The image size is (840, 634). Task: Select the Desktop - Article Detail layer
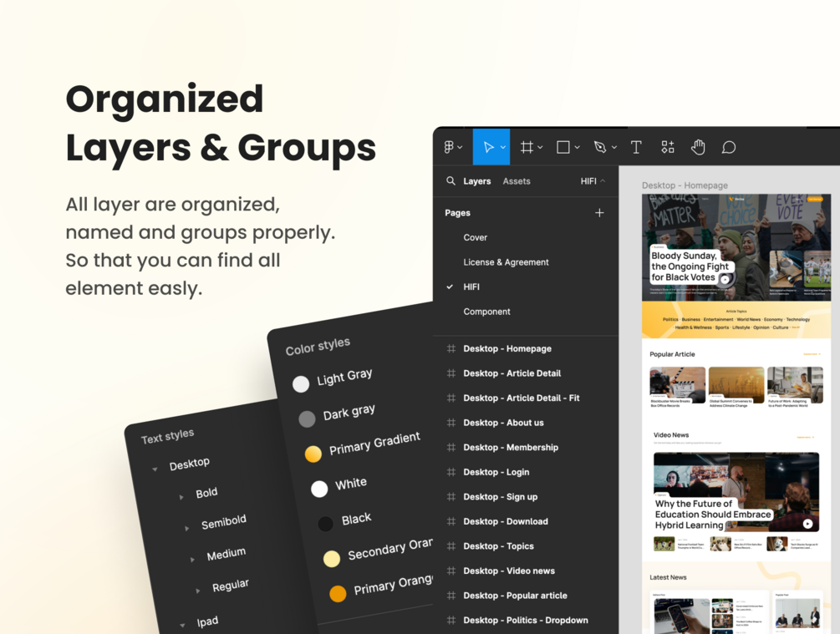[512, 373]
